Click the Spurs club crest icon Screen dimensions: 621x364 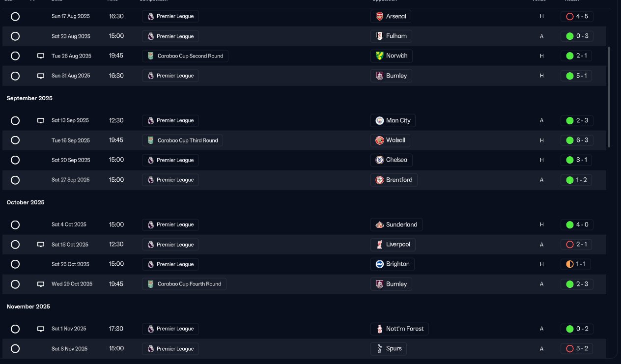(379, 348)
